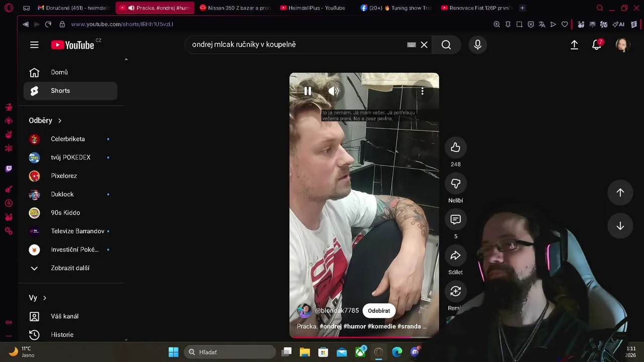Go to the YouTube home logo
The image size is (644, 362).
point(72,45)
